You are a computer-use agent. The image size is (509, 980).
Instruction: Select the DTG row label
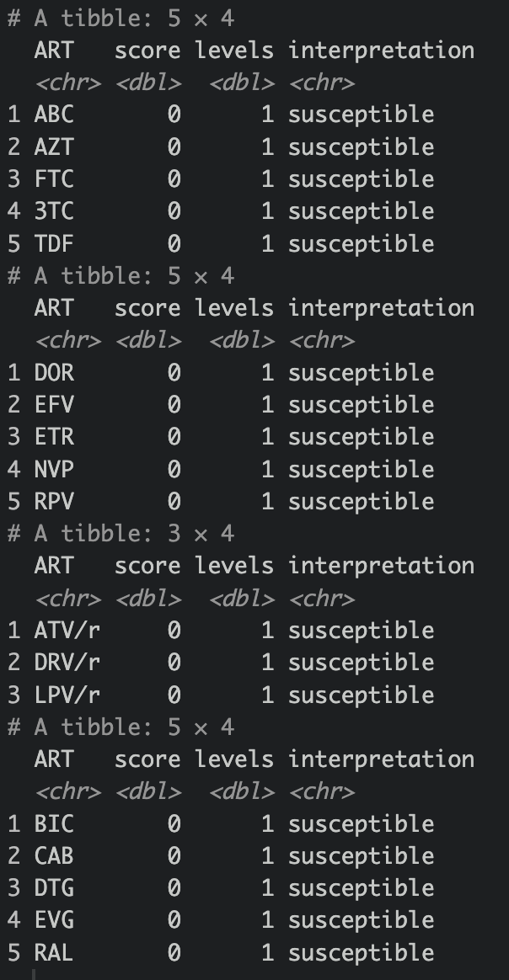tap(54, 888)
